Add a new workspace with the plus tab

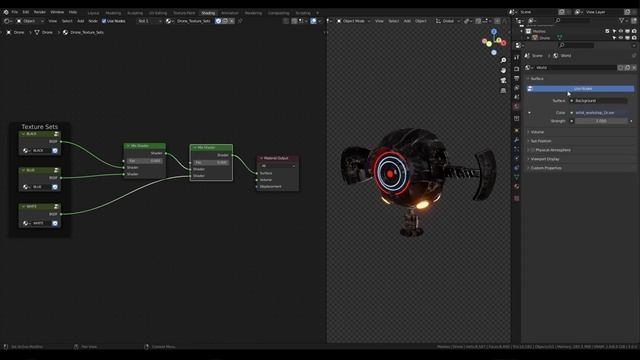(318, 13)
